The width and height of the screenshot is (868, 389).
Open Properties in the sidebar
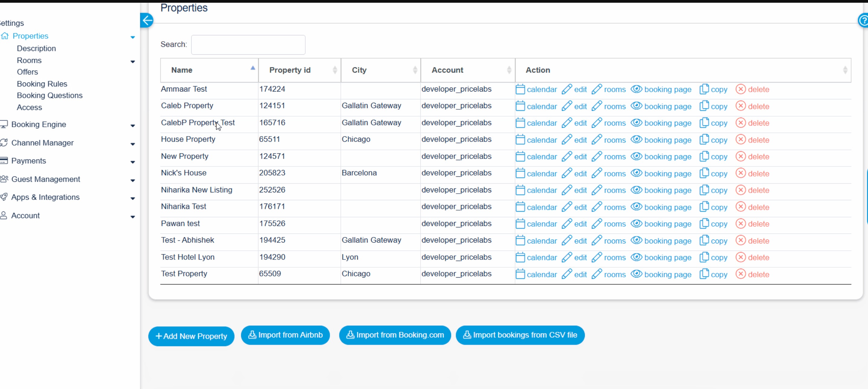coord(30,36)
